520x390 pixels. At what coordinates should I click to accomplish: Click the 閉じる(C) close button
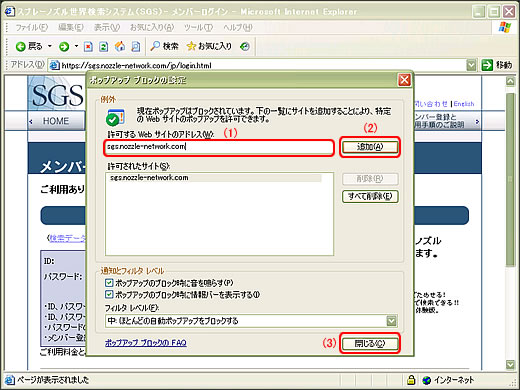click(370, 343)
